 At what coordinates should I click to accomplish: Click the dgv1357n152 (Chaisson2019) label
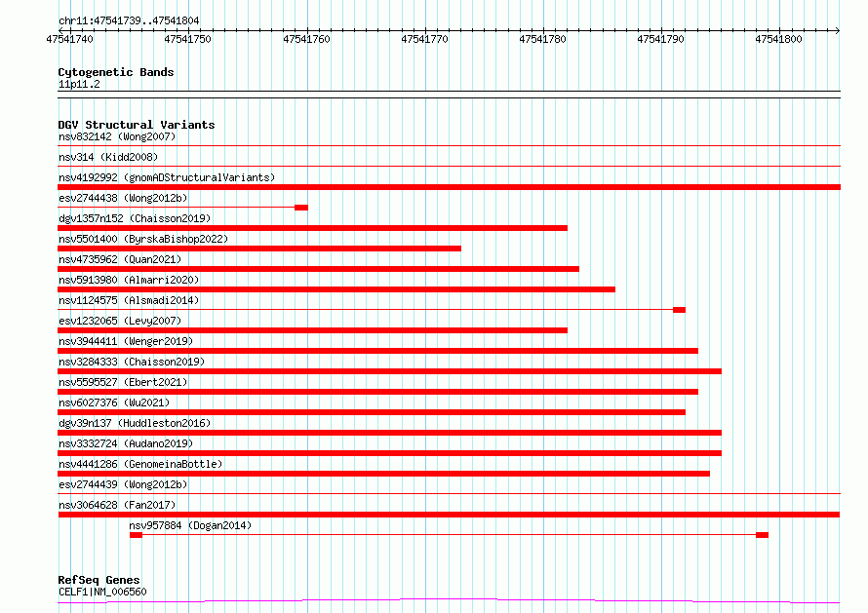pyautogui.click(x=135, y=218)
